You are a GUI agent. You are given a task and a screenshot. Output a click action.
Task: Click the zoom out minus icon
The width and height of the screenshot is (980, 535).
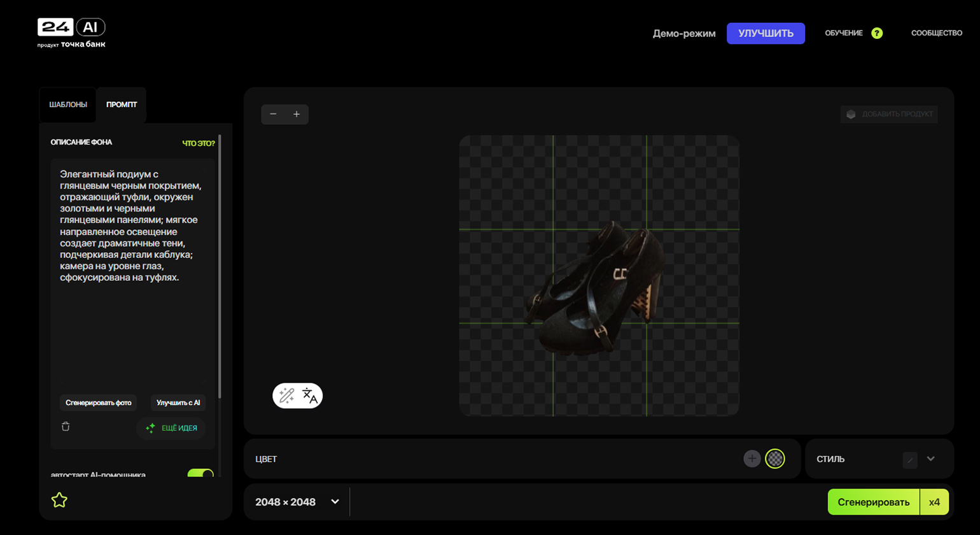(273, 114)
